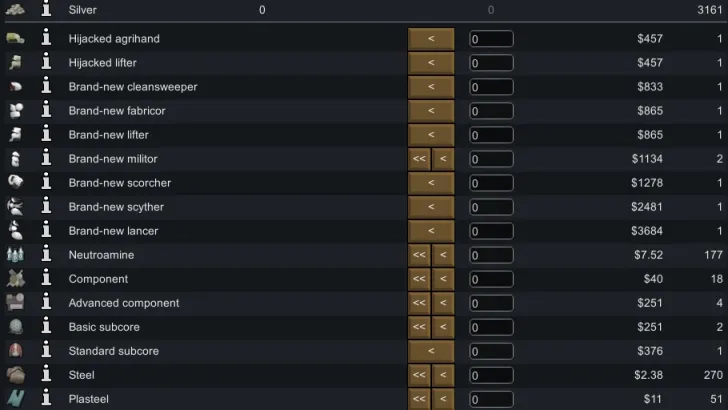Open Plasteel info button

coord(46,398)
